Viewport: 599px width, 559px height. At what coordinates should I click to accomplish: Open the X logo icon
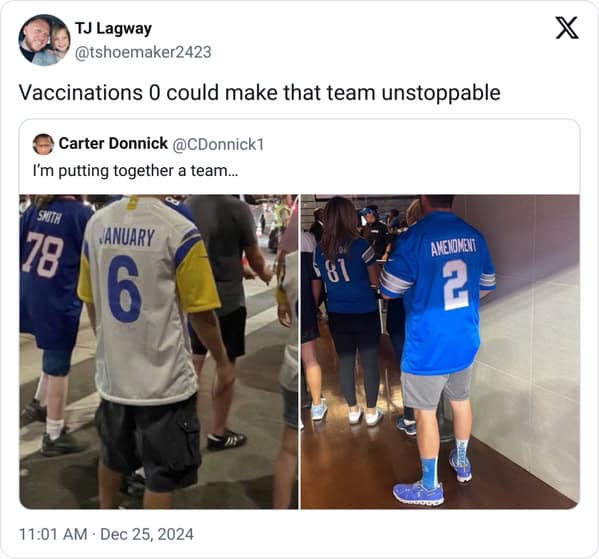[x=567, y=28]
